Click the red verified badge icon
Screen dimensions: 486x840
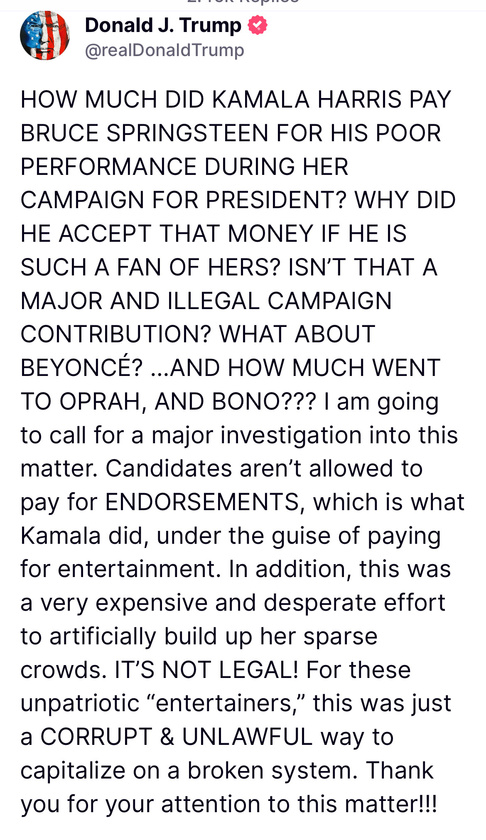tap(258, 25)
